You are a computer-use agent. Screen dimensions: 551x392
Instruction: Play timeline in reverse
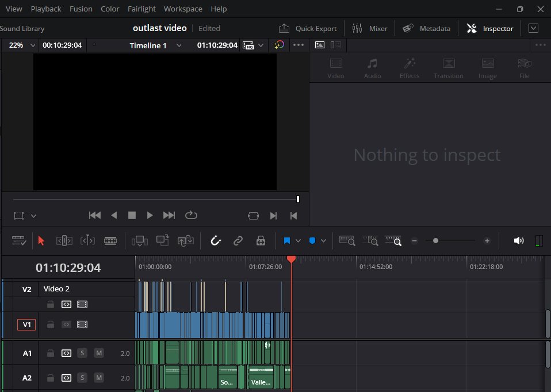point(114,216)
